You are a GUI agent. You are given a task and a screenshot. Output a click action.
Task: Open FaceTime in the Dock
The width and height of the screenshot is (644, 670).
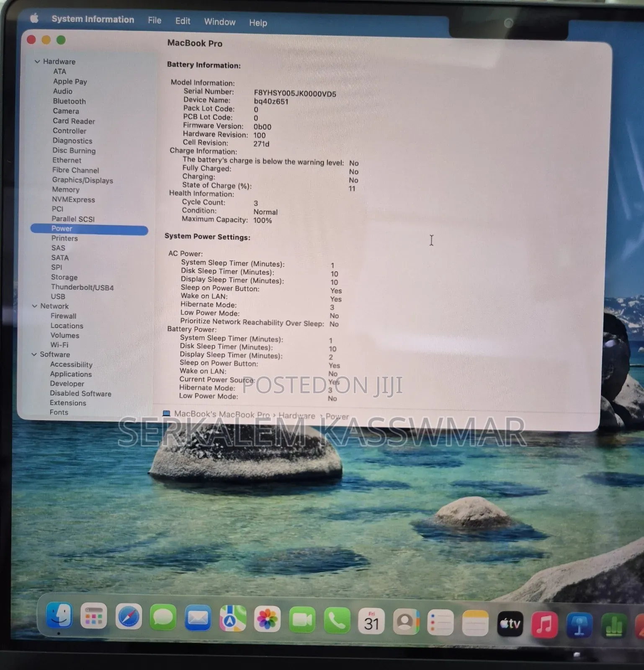pos(302,620)
